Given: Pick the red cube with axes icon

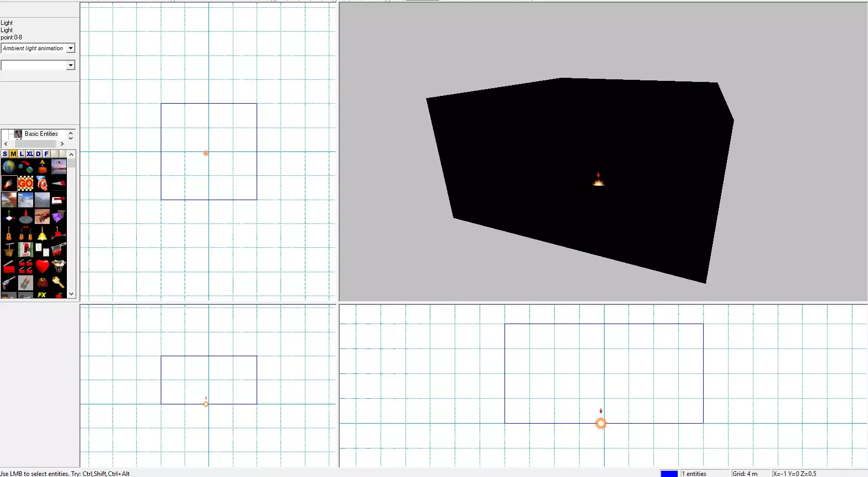Looking at the screenshot, I should tap(59, 233).
